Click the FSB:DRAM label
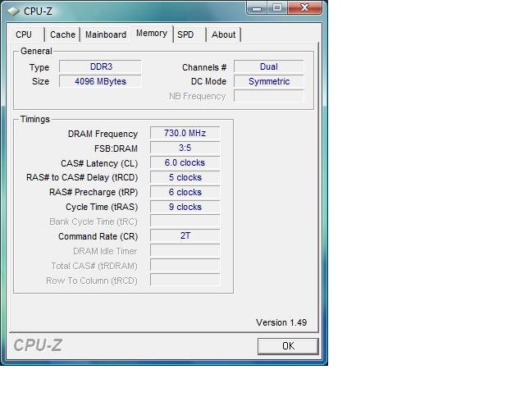Screen dimensions: 525x420 116,148
